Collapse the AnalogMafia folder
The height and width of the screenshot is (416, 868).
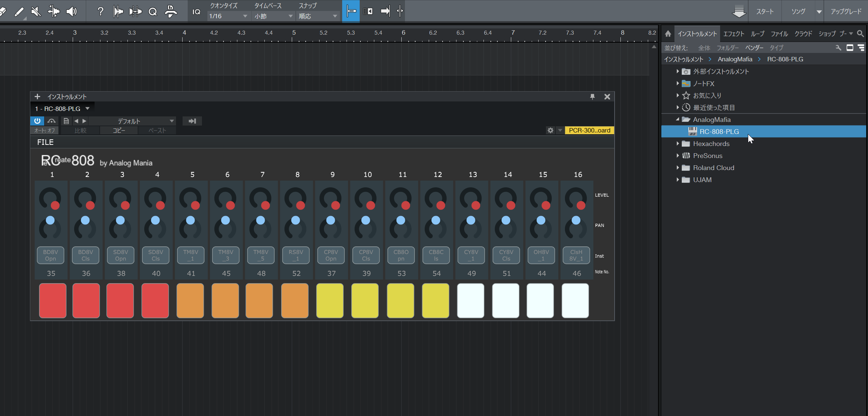click(677, 119)
